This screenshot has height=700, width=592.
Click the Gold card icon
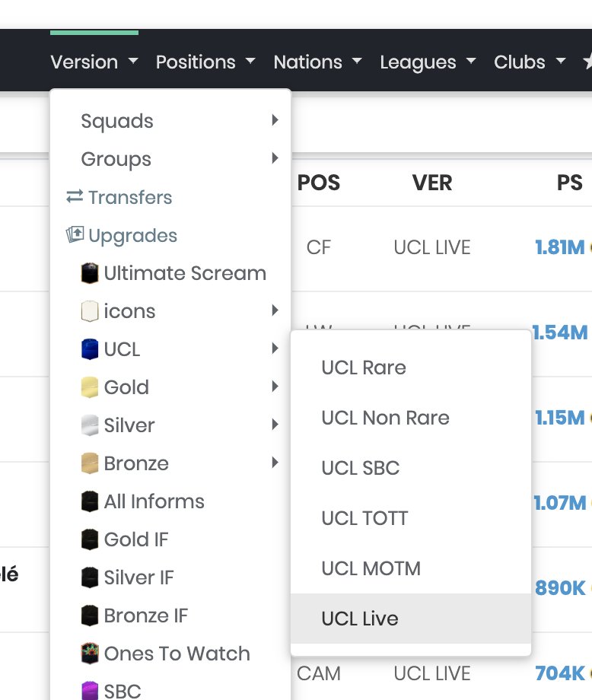click(x=90, y=387)
